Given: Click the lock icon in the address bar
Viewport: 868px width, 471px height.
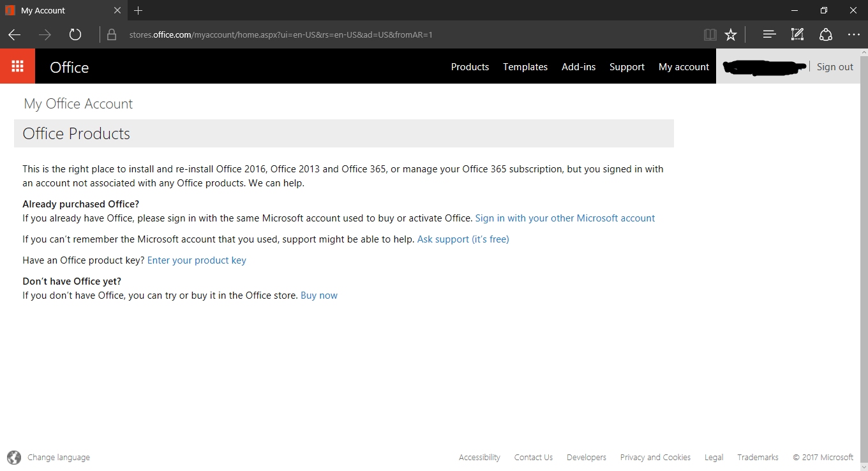Looking at the screenshot, I should (112, 34).
